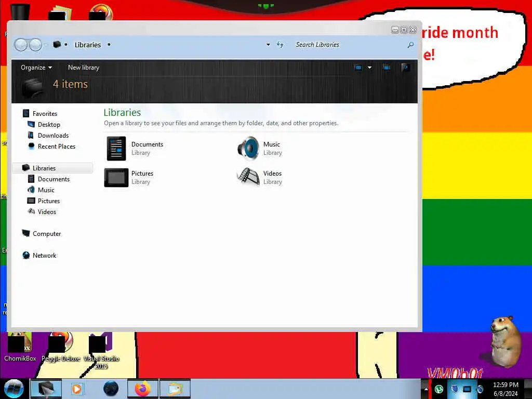Click the Libraries breadcrumb in address bar
Viewport: 532px width, 399px height.
coord(87,45)
